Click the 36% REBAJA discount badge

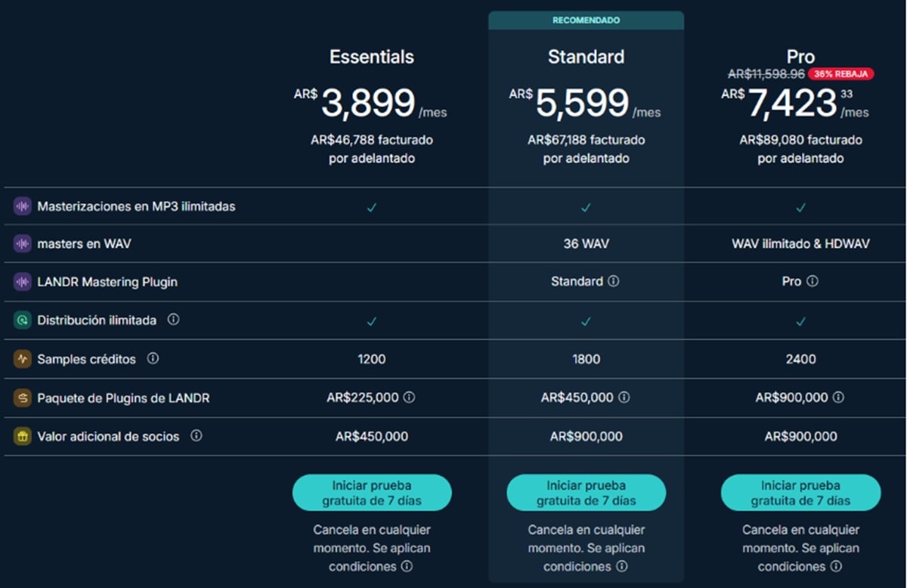[x=841, y=74]
